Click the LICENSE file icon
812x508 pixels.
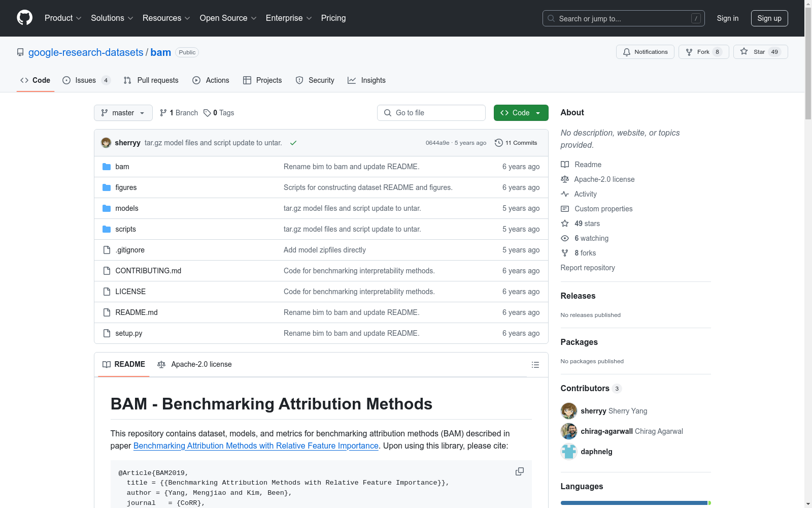107,292
